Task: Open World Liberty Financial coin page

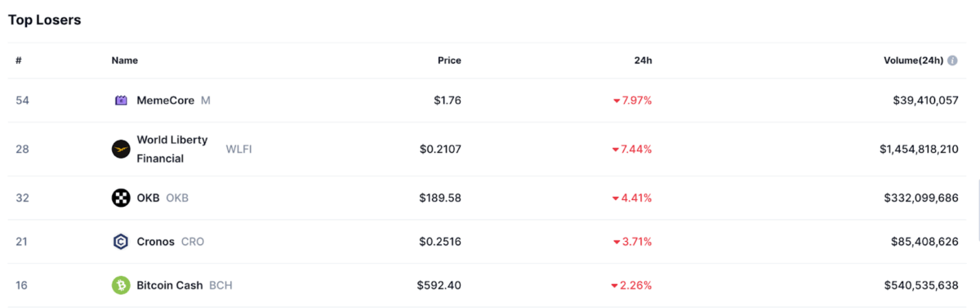Action: tap(172, 149)
